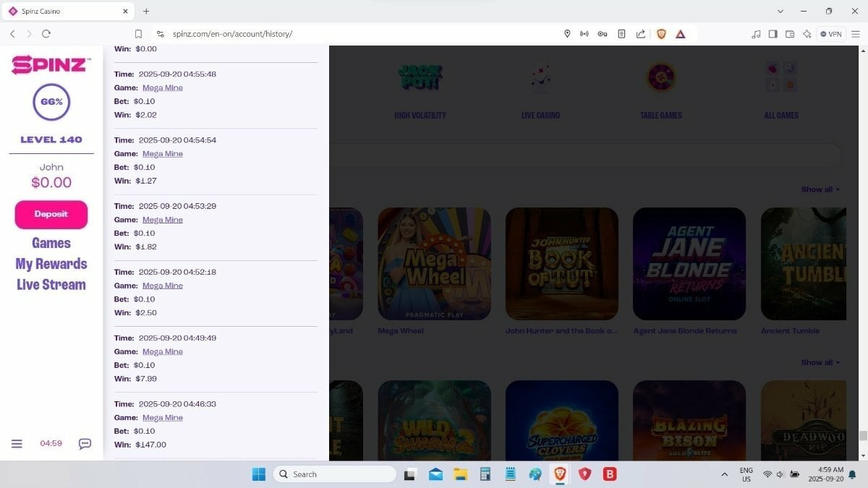Click the Deposit button
This screenshot has height=488, width=868.
[51, 215]
